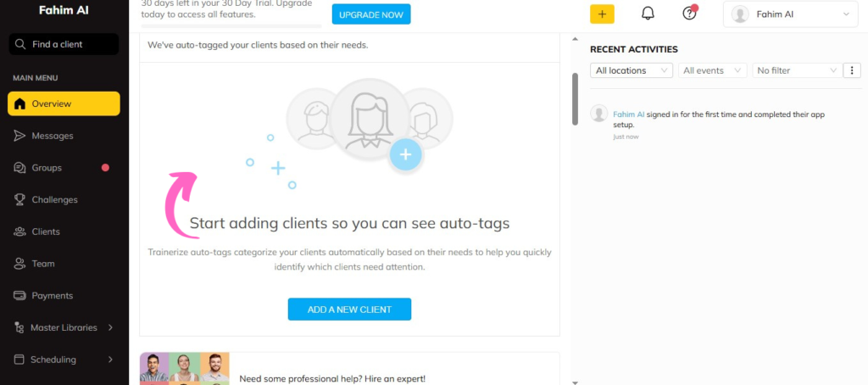Screen dimensions: 868x385
Task: Expand the Fahim AI account menu
Action: (791, 14)
